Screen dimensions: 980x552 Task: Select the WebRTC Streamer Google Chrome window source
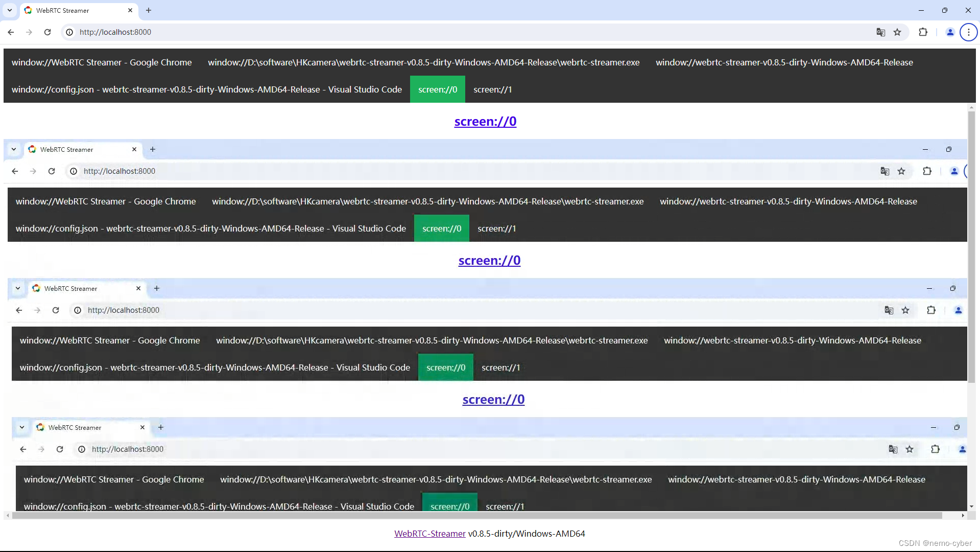point(102,62)
